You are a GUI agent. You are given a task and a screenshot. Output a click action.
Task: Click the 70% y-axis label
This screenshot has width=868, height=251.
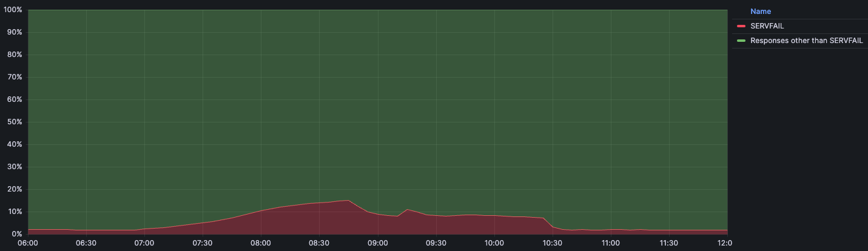pos(15,77)
